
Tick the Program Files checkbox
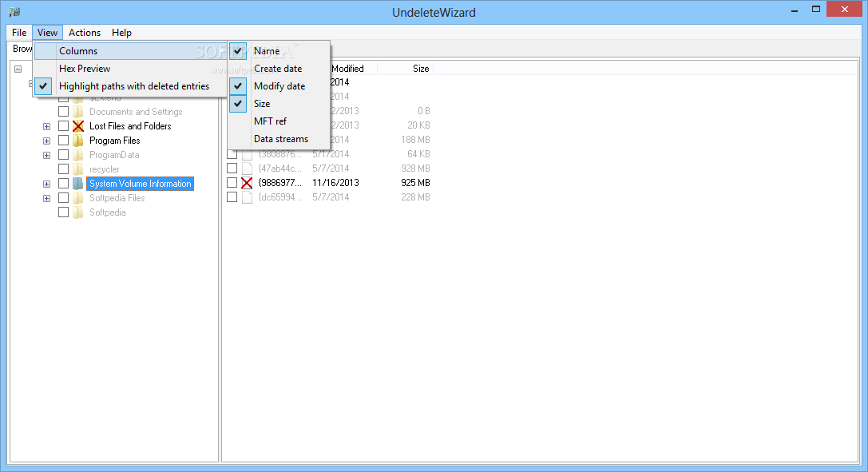point(63,141)
